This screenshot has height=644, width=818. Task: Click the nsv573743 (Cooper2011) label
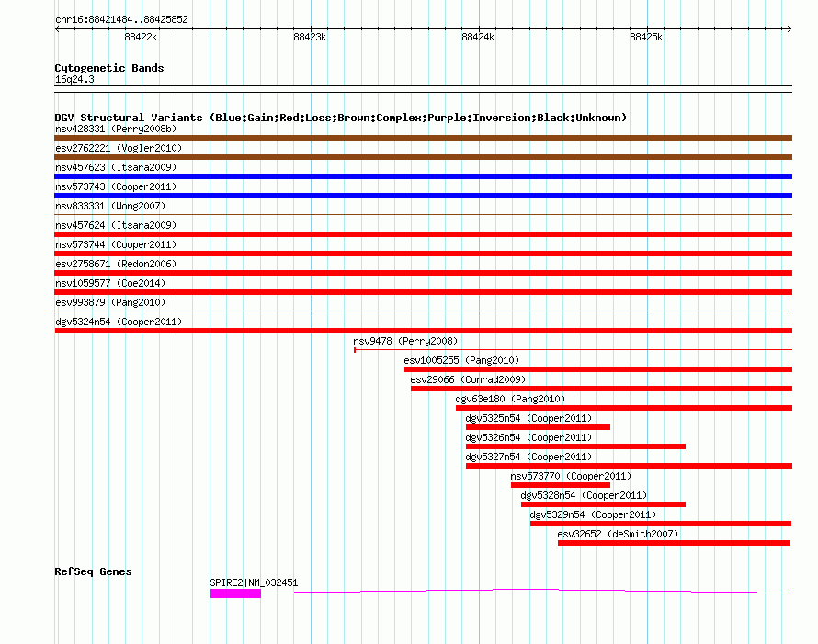tap(116, 186)
